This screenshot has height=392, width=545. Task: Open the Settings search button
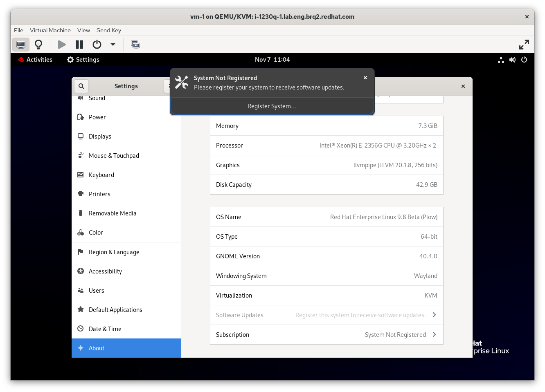coord(81,86)
